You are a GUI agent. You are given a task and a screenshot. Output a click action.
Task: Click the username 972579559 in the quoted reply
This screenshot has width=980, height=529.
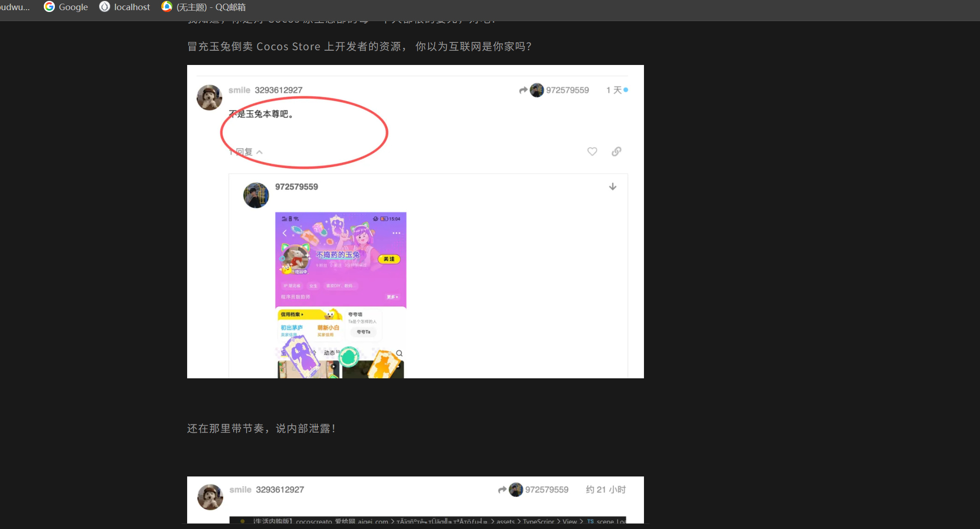(296, 187)
